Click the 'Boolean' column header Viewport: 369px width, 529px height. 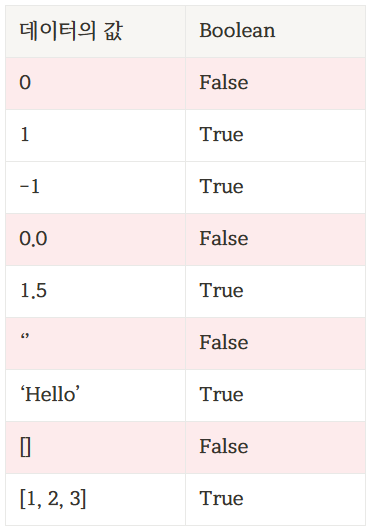click(276, 31)
